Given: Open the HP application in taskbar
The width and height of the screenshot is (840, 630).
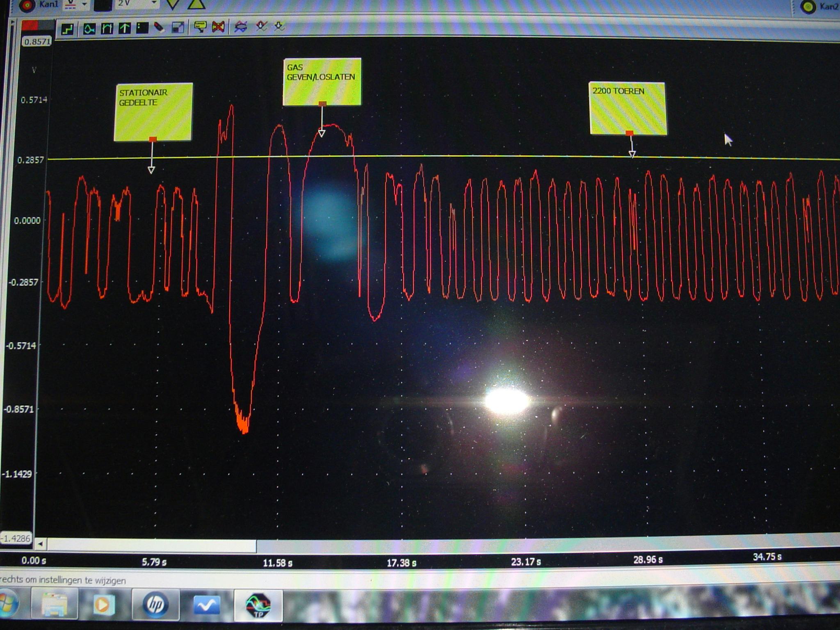Looking at the screenshot, I should [155, 605].
